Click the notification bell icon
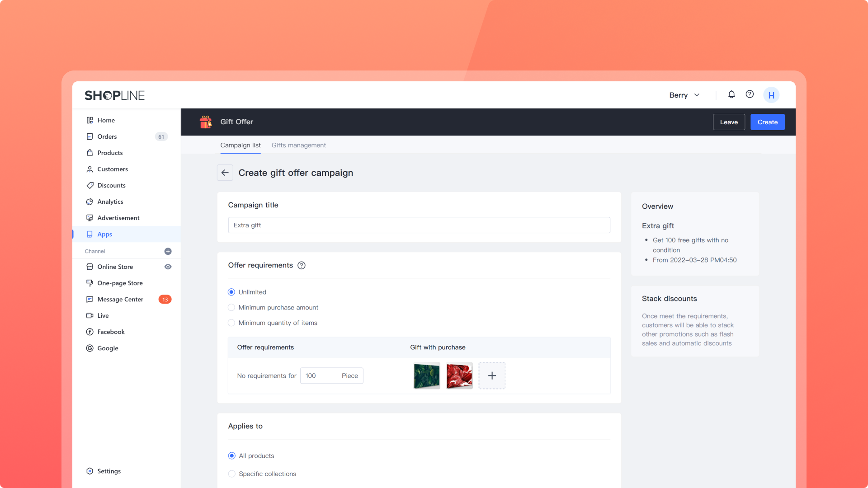This screenshot has height=488, width=868. click(x=731, y=94)
